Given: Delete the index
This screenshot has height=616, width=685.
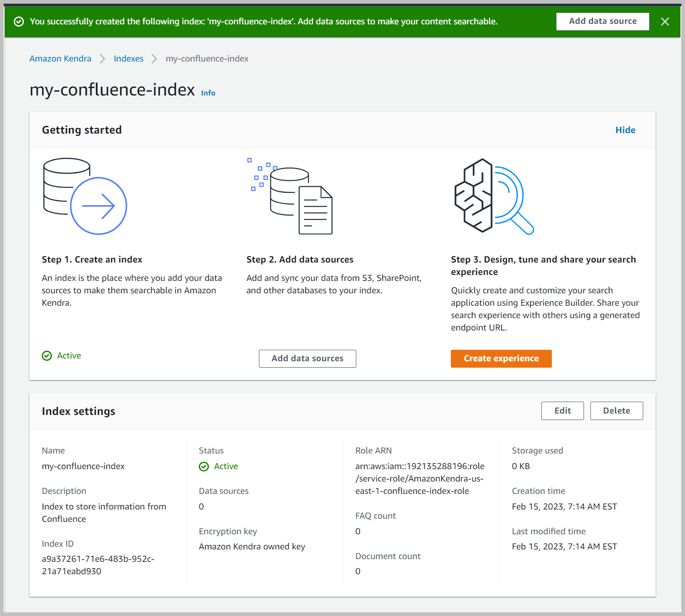Looking at the screenshot, I should click(617, 411).
